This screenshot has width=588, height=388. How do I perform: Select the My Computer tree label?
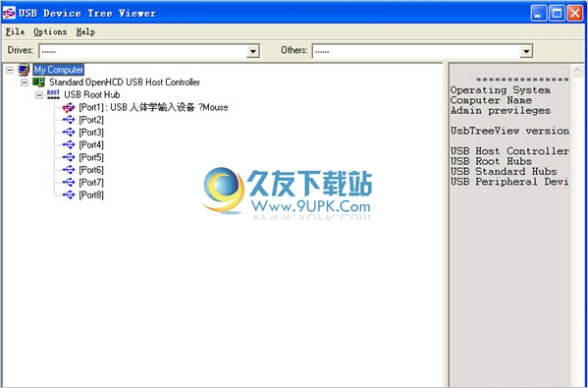click(x=59, y=70)
